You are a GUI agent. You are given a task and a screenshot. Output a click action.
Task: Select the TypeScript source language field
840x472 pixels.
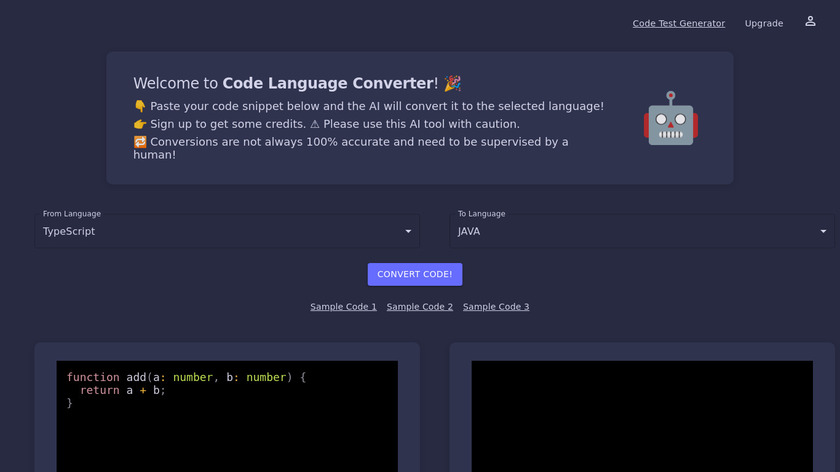click(220, 232)
